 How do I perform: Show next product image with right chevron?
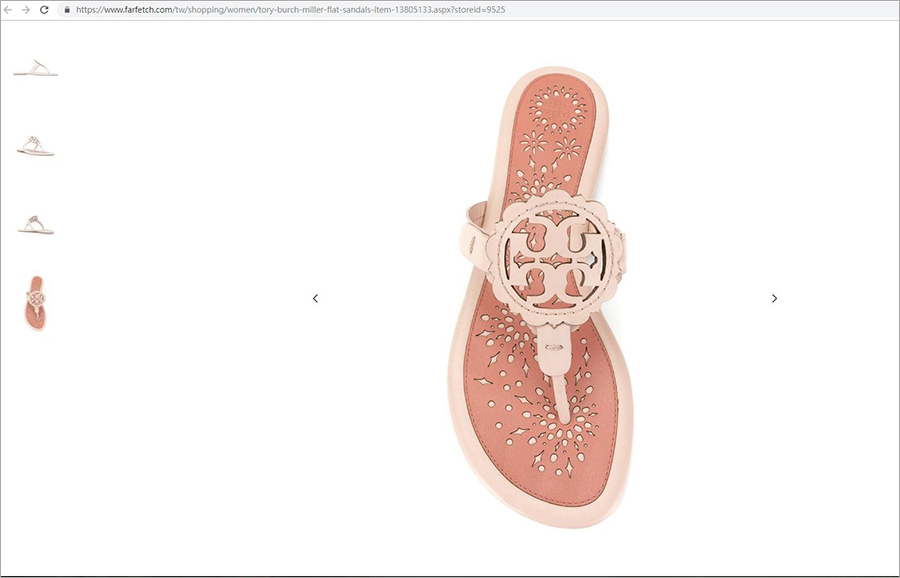coord(774,298)
